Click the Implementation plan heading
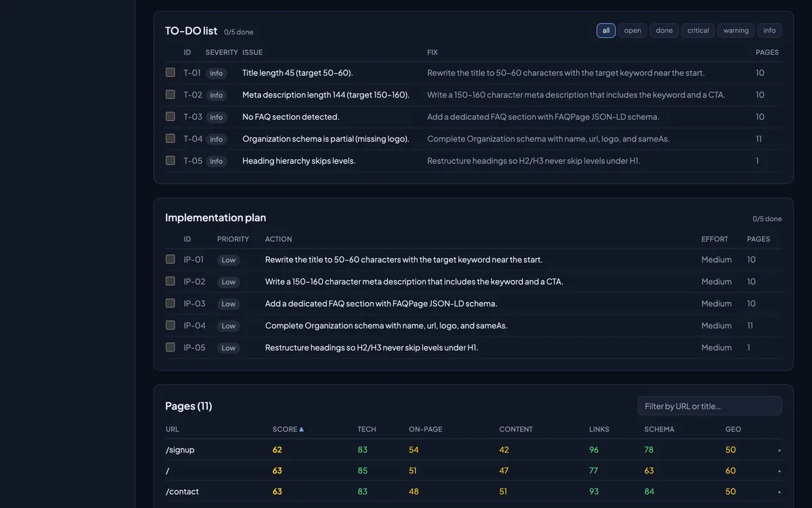 (215, 217)
